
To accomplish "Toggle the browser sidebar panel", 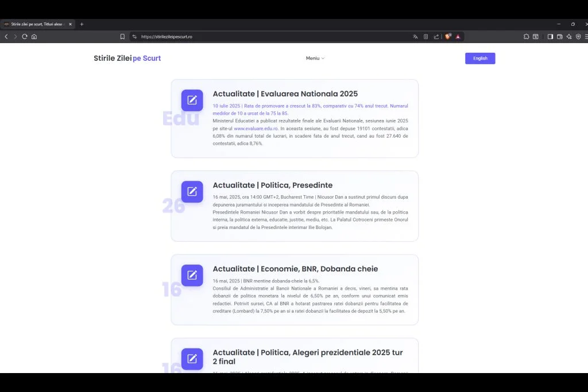I will pos(550,37).
